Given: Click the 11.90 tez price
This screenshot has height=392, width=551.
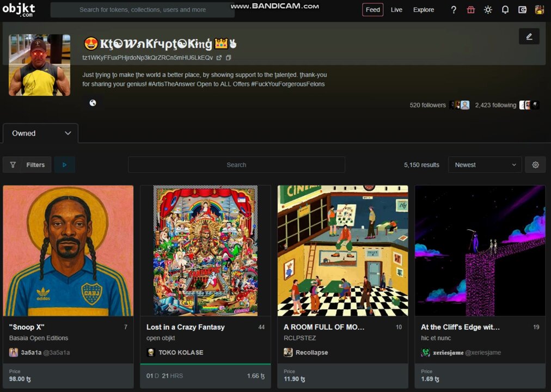Looking at the screenshot, I should coord(295,379).
